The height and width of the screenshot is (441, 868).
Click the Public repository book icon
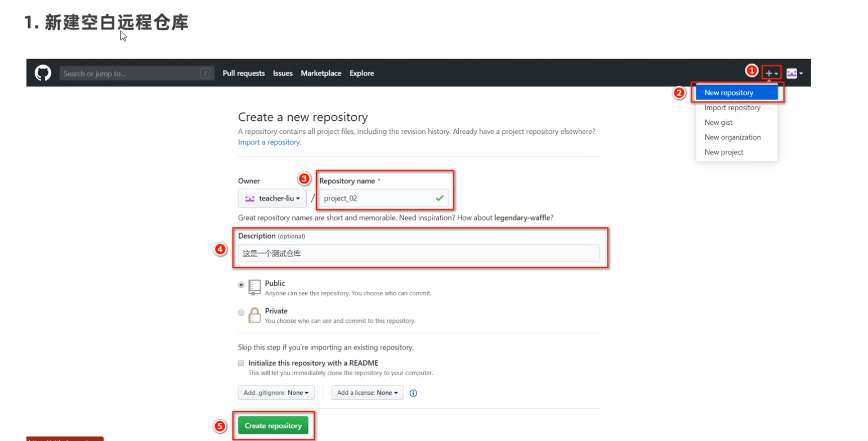(x=255, y=287)
